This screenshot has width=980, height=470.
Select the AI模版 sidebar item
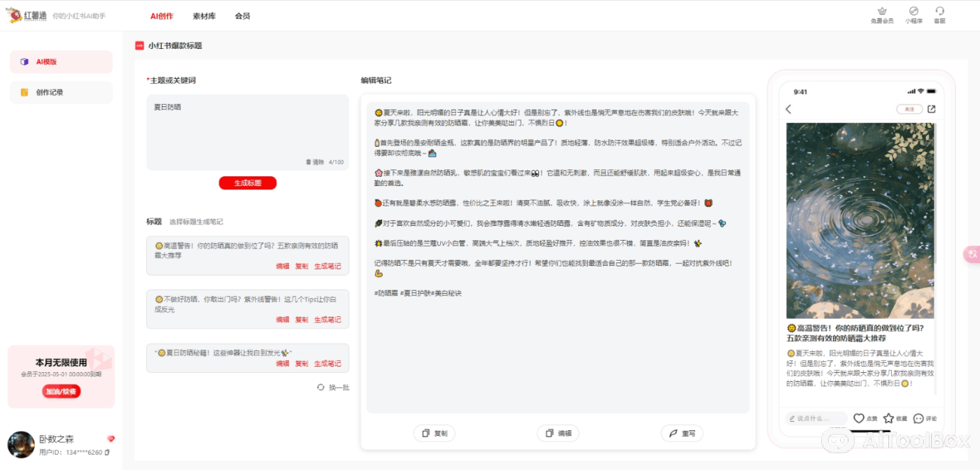click(x=60, y=62)
